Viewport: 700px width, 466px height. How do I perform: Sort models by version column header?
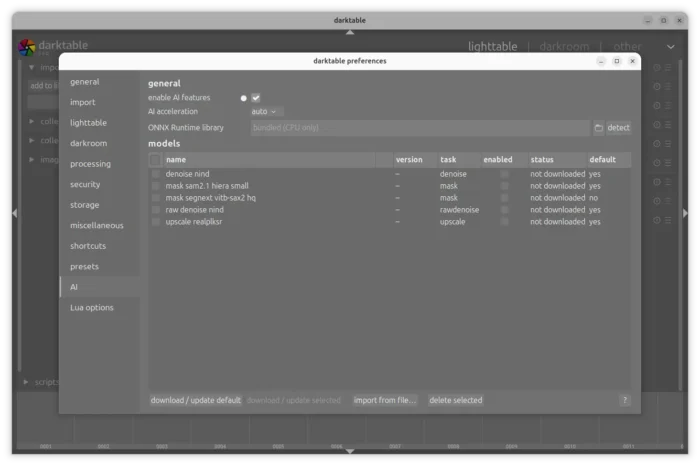tap(415, 160)
